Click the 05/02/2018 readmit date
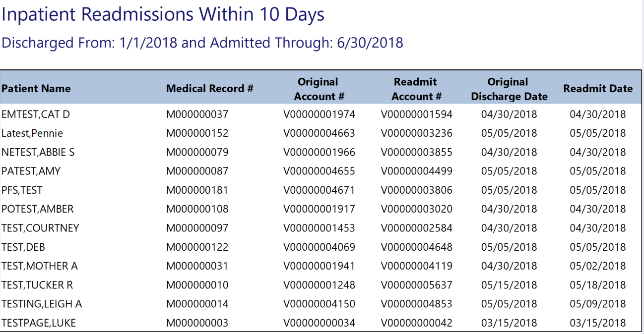 pos(597,266)
